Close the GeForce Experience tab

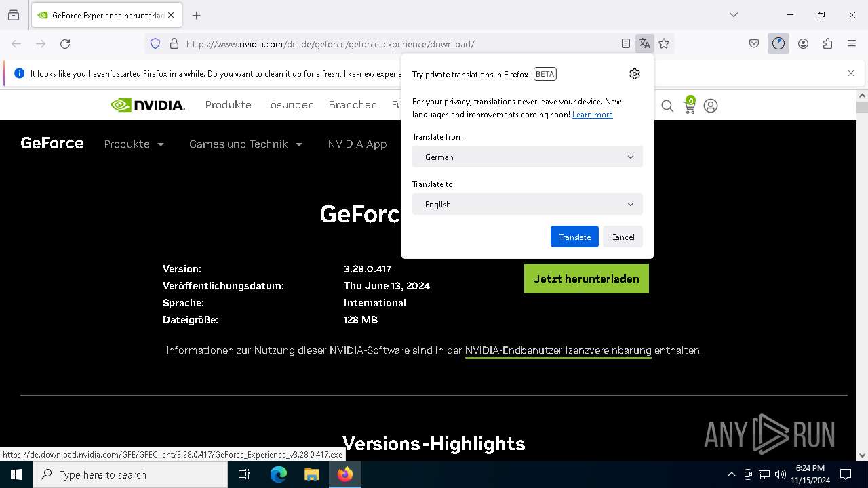point(171,15)
